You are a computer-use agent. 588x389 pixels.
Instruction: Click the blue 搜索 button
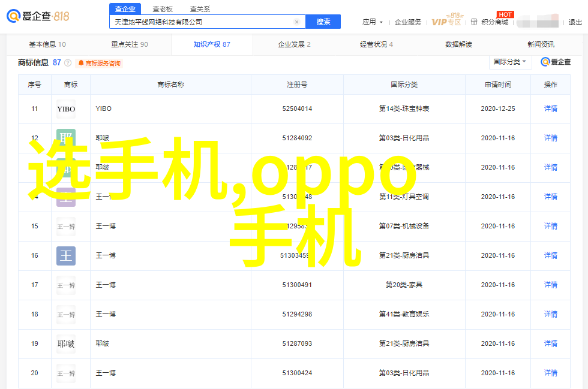point(323,22)
